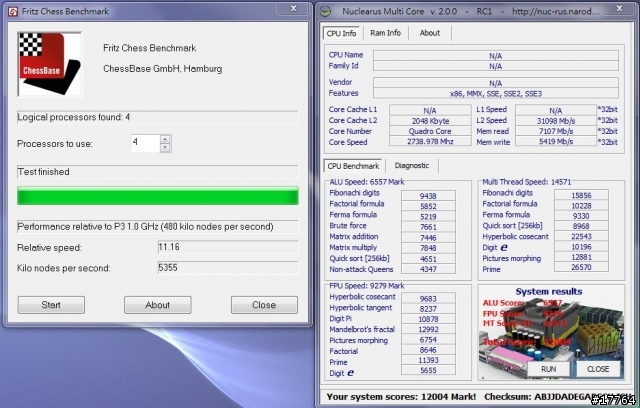Click the Multi Thread Prime value 26570
Viewport: 640px width, 408px height.
point(581,267)
